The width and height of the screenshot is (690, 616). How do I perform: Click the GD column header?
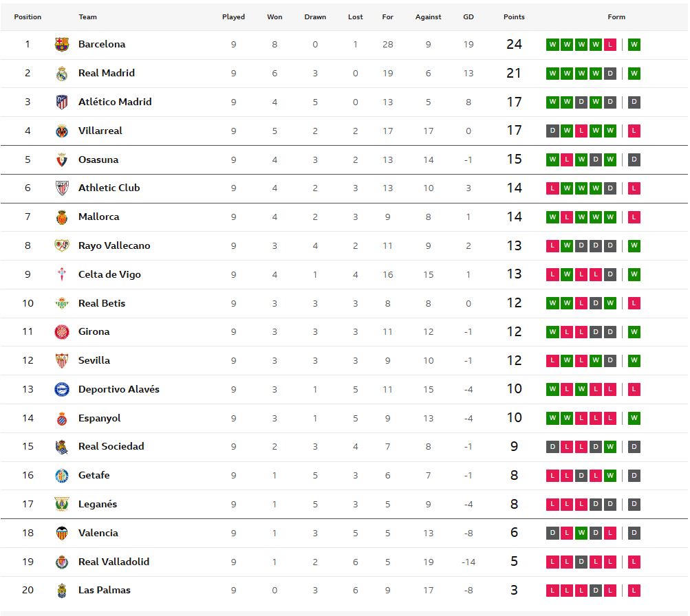click(468, 17)
